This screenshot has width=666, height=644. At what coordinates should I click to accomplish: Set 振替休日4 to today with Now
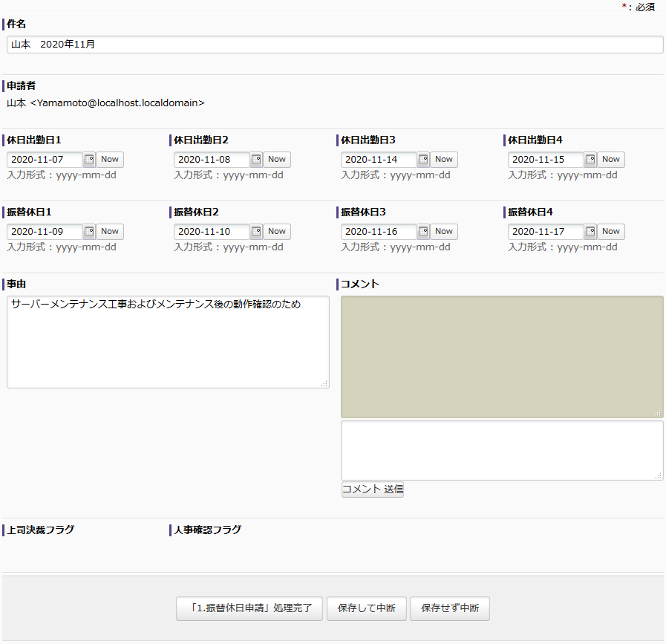click(x=611, y=232)
